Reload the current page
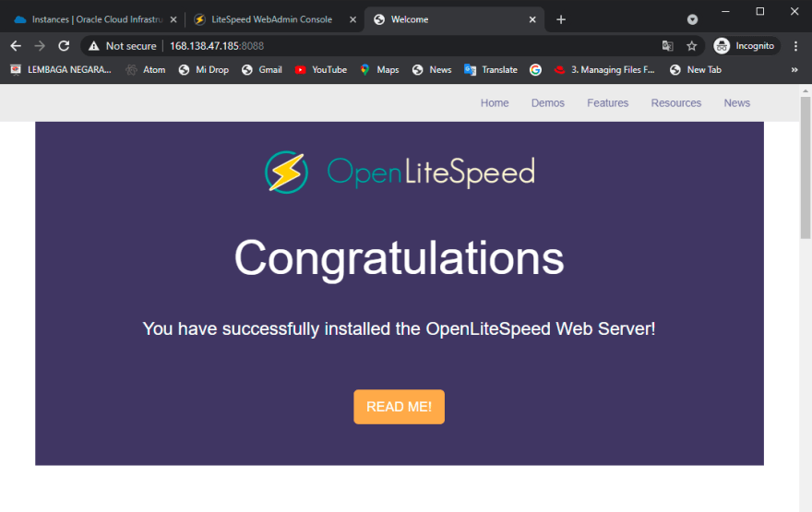Screen dimensions: 812x512 click(64, 46)
